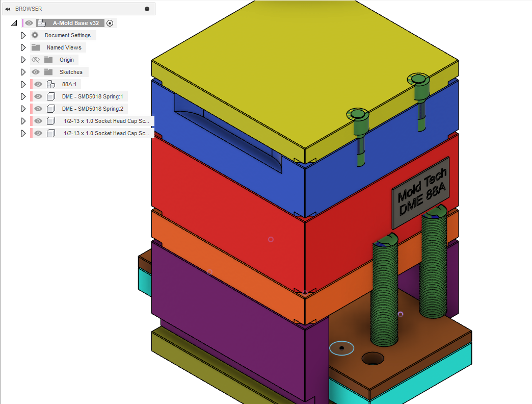Expand the 88A:1 component
532x404 pixels.
(x=23, y=84)
